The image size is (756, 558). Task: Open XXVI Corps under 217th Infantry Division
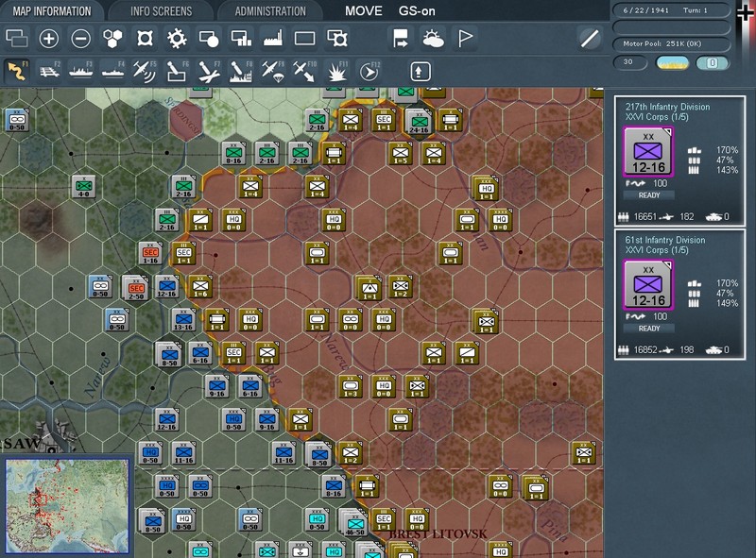[656, 117]
